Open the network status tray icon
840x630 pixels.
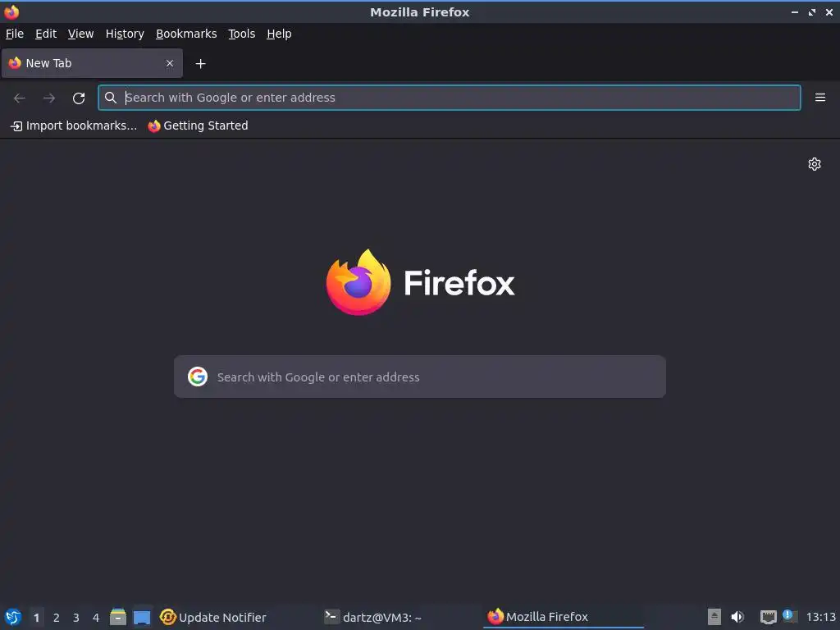pos(768,617)
